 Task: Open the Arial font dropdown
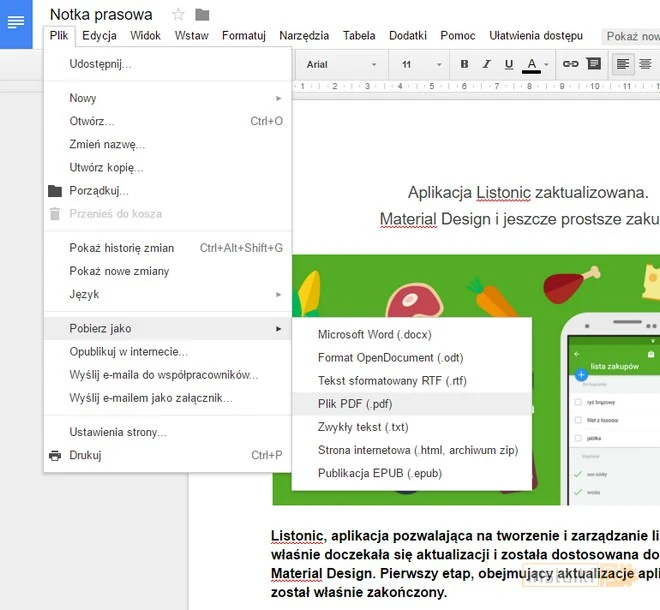[x=341, y=64]
